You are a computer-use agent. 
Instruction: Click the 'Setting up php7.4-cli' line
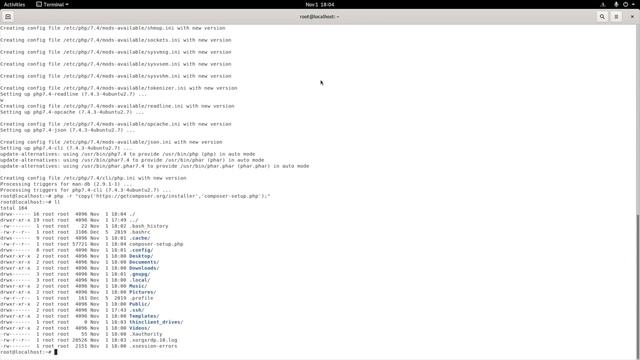click(66, 148)
